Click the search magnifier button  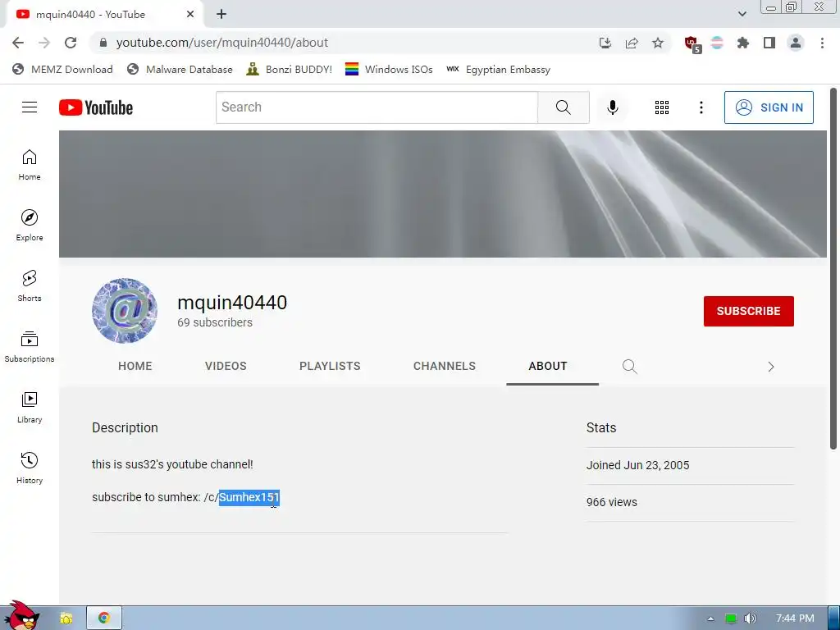coord(563,107)
